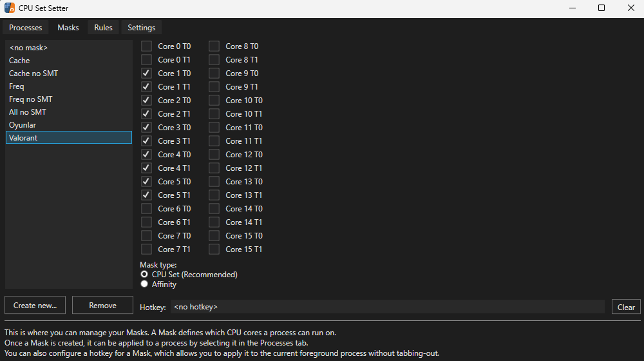
Task: Enable Core 0 T1 checkbox
Action: click(146, 59)
